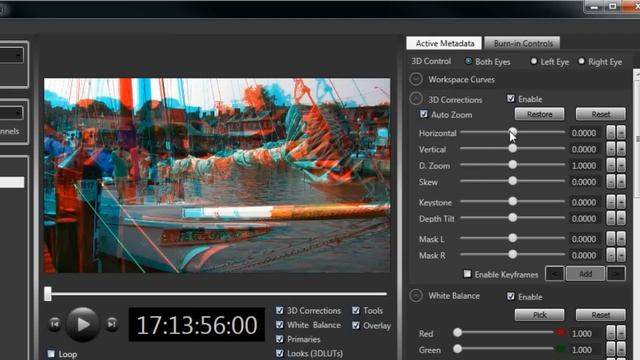
Task: Toggle White Balance Enable checkbox
Action: (511, 296)
